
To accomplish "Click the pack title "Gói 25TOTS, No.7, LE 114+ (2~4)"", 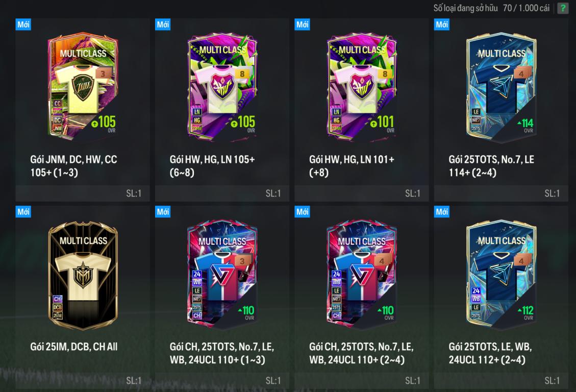I will [x=491, y=166].
